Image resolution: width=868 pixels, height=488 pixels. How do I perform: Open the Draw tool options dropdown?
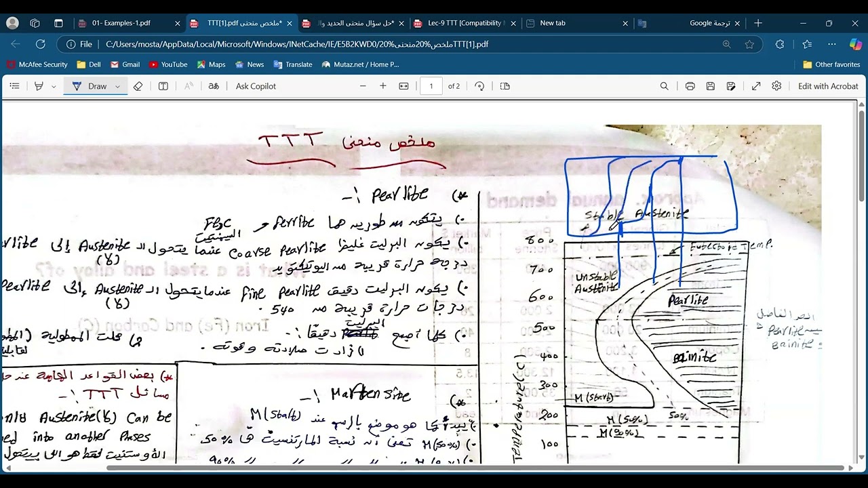(x=117, y=86)
